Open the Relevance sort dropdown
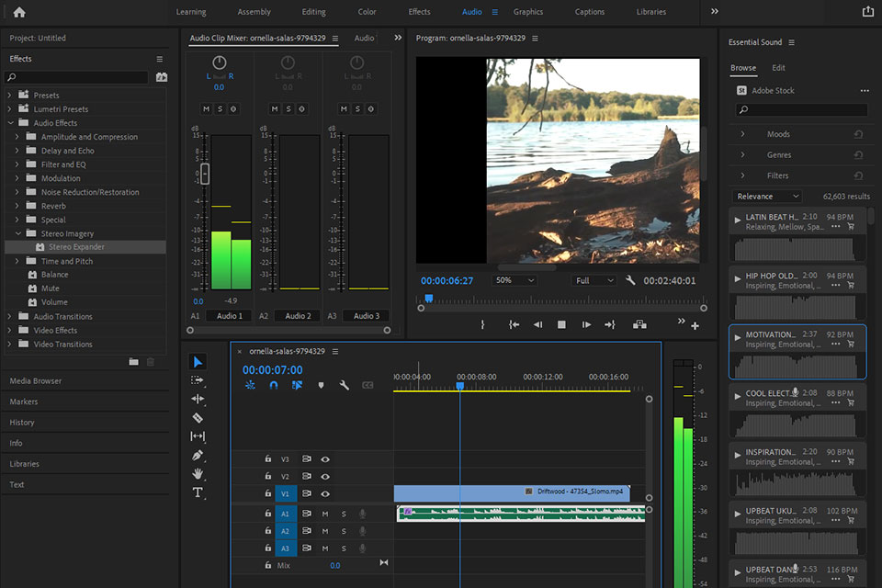The width and height of the screenshot is (882, 588). (x=767, y=197)
